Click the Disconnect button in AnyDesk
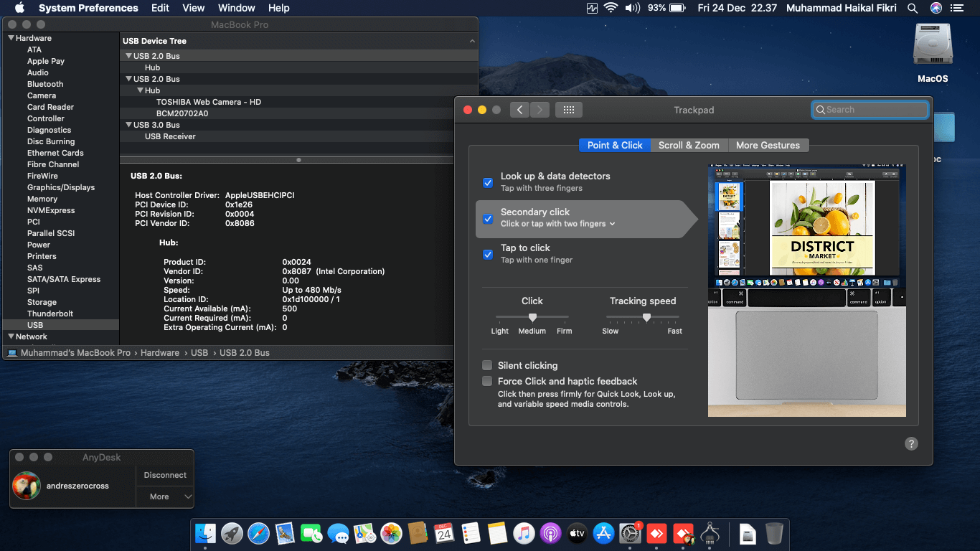 tap(165, 475)
